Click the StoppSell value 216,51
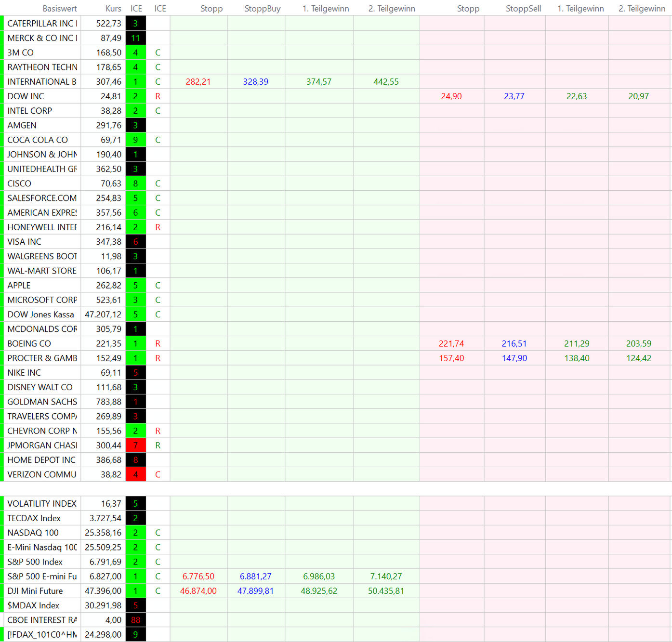Viewport: 672px width, 642px height. coord(514,344)
